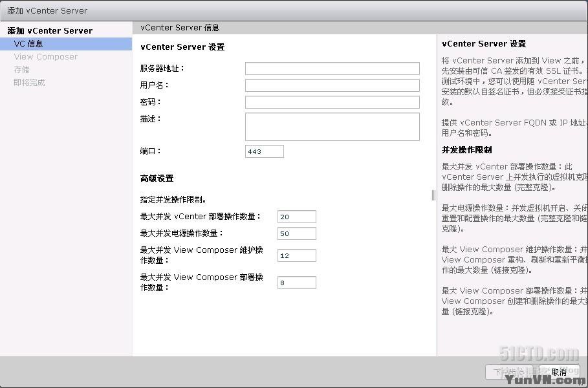Click the 取消 button
This screenshot has height=388, width=588.
click(559, 372)
